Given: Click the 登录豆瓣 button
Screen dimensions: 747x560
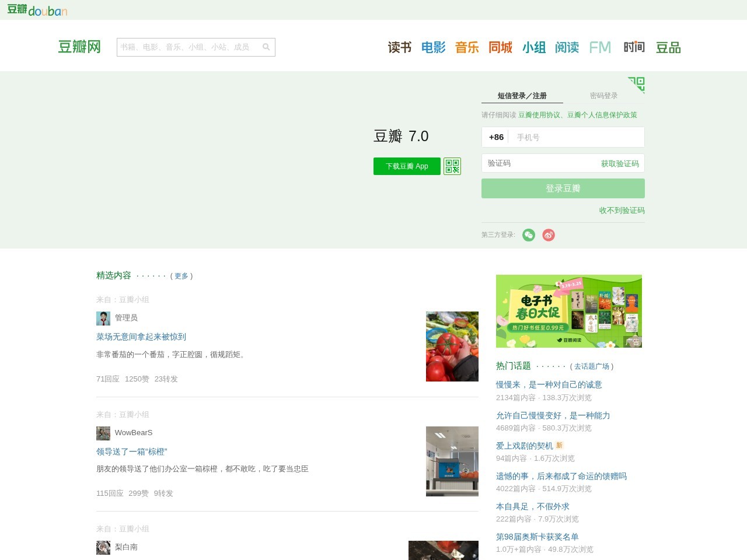Looking at the screenshot, I should (x=563, y=188).
